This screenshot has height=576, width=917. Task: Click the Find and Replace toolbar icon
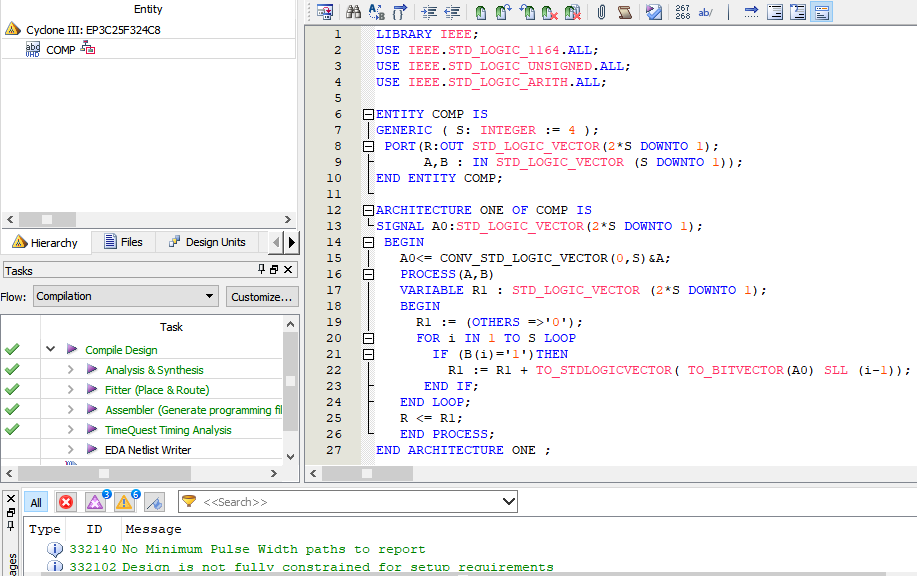pyautogui.click(x=376, y=12)
